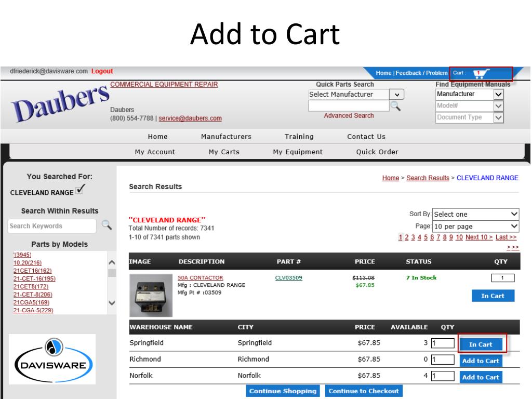The width and height of the screenshot is (532, 399).
Task: Select the 21-CET-16(195) model link
Action: [x=34, y=278]
